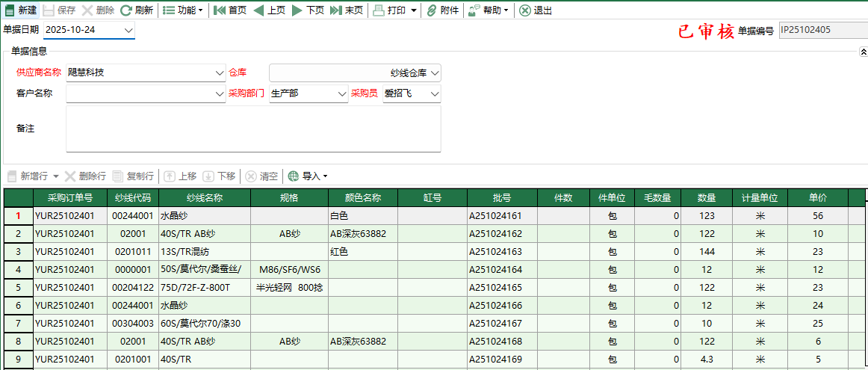This screenshot has width=868, height=370.
Task: Click color cell 白色
Action: click(363, 216)
